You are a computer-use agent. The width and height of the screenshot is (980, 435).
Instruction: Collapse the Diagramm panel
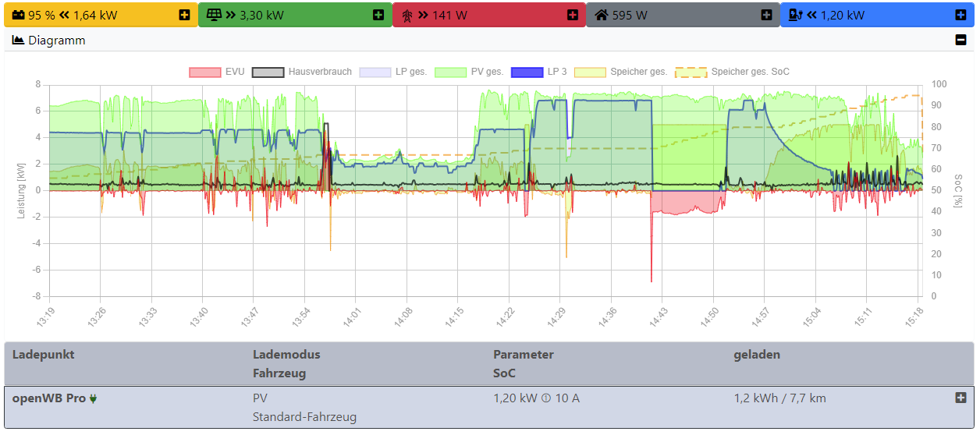[960, 41]
